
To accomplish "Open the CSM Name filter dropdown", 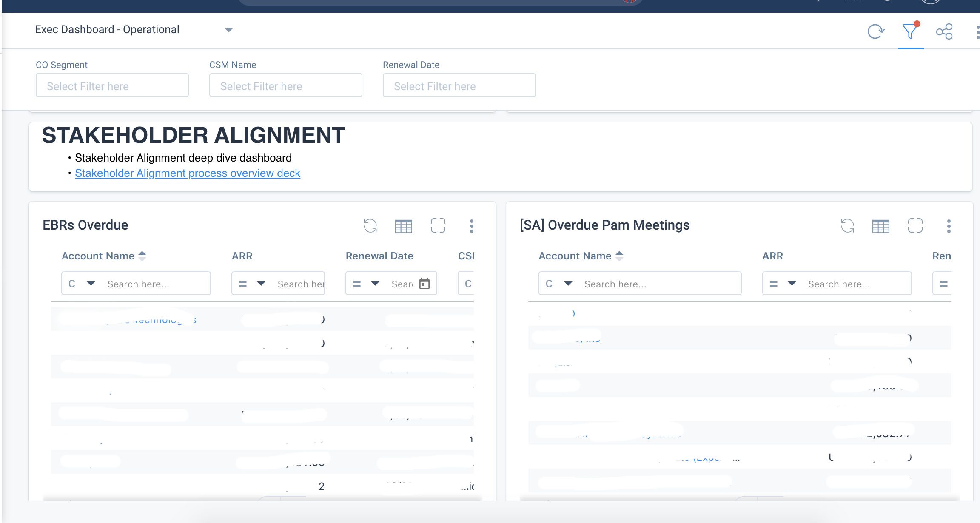I will click(x=285, y=85).
